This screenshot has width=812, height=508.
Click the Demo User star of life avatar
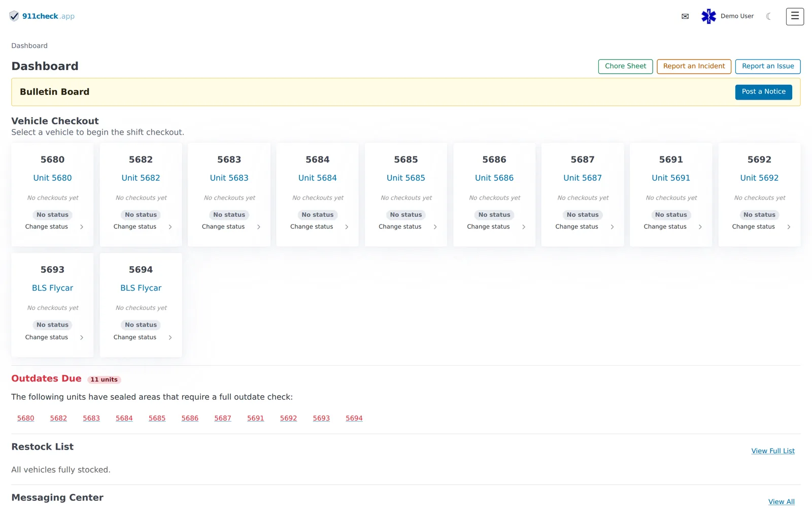[708, 16]
